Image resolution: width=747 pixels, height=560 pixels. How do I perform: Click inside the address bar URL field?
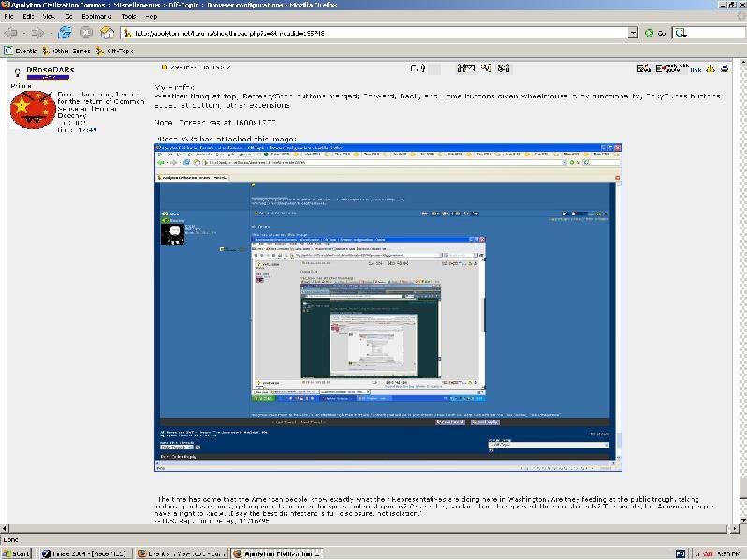[x=374, y=33]
